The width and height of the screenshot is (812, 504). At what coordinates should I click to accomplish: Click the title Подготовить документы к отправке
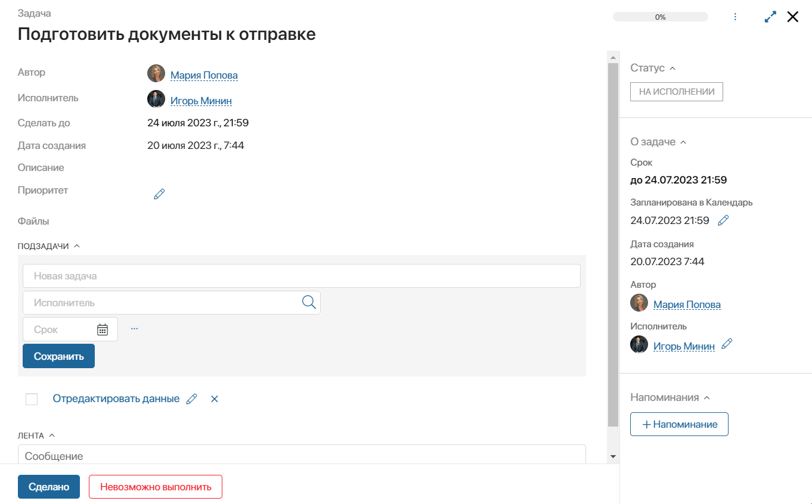tap(166, 34)
